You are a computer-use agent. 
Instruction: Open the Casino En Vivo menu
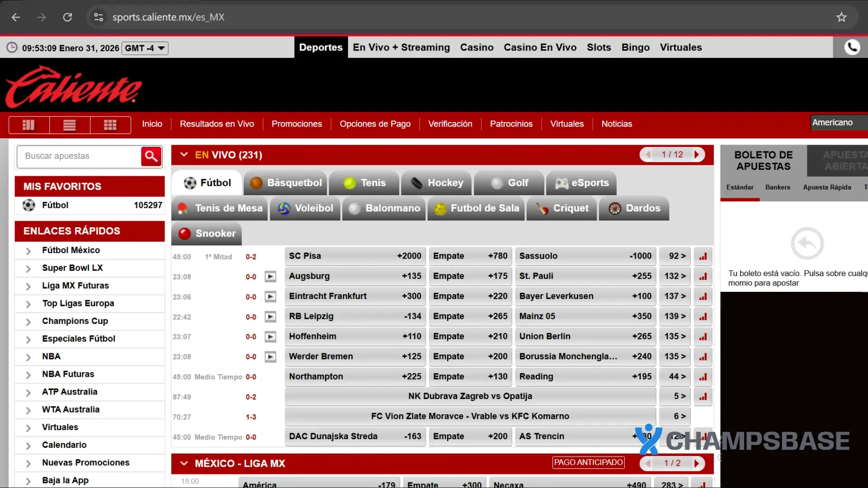click(540, 47)
